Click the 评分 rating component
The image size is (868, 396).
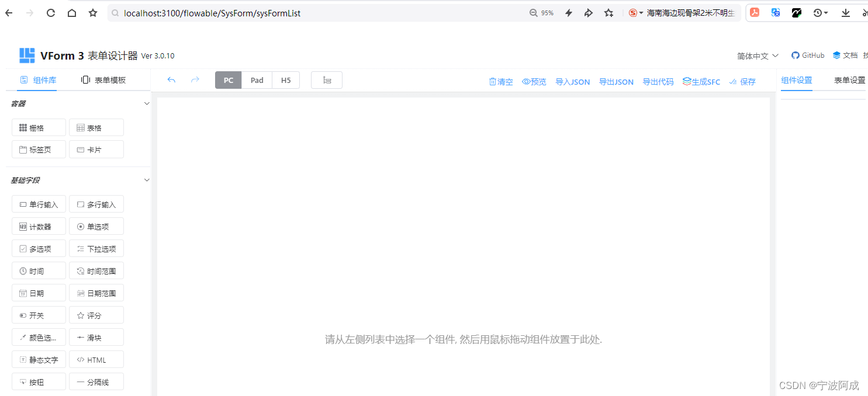point(96,315)
